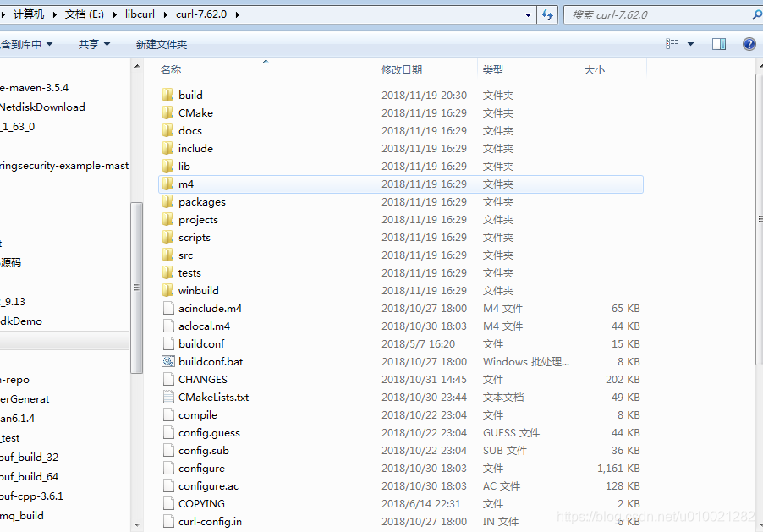Click the CHANGES file icon
This screenshot has width=763, height=532.
point(168,379)
